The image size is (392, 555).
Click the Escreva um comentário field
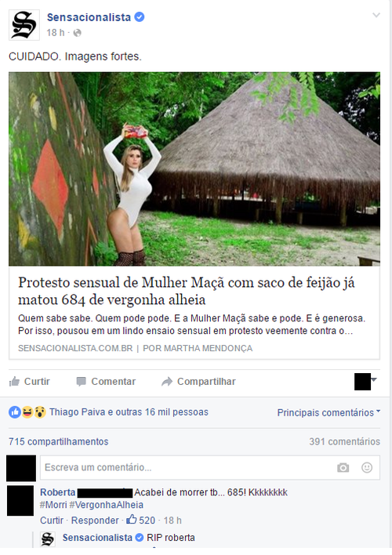[x=210, y=467]
